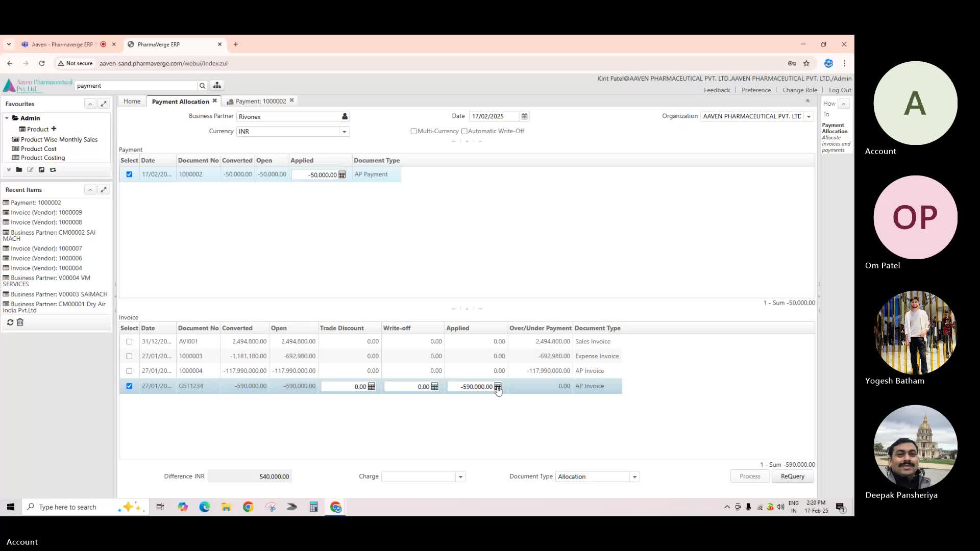Open recent item Invoice (Vendor): 1000009
The width and height of the screenshot is (980, 551).
tap(46, 212)
